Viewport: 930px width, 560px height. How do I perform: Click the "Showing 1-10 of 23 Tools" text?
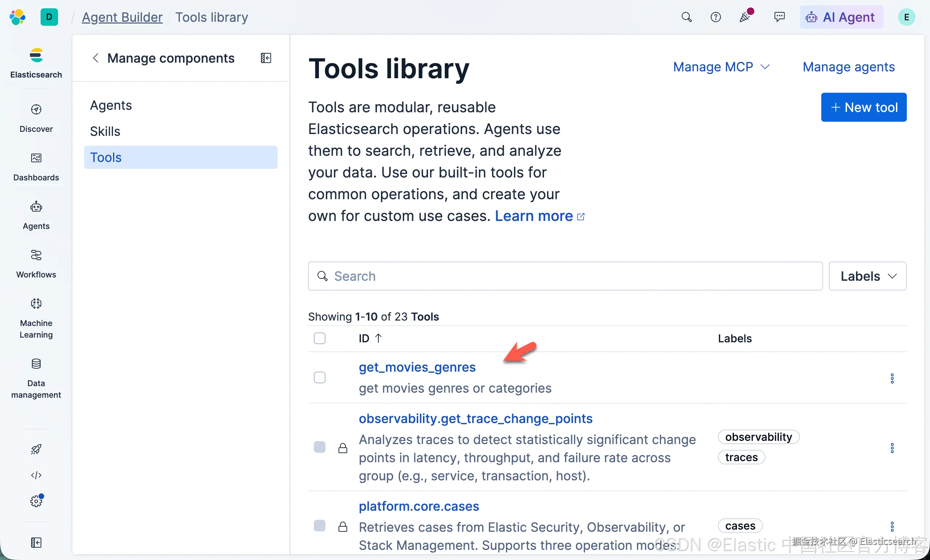tap(373, 316)
